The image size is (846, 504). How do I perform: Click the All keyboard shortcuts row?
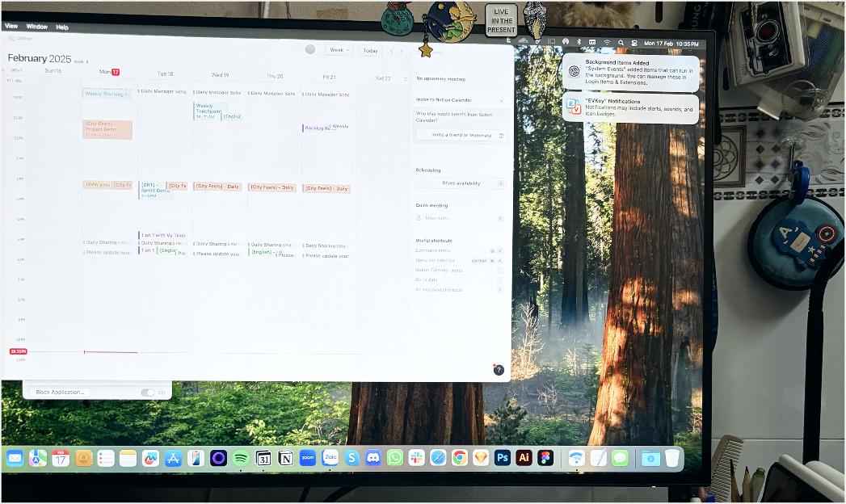[459, 290]
